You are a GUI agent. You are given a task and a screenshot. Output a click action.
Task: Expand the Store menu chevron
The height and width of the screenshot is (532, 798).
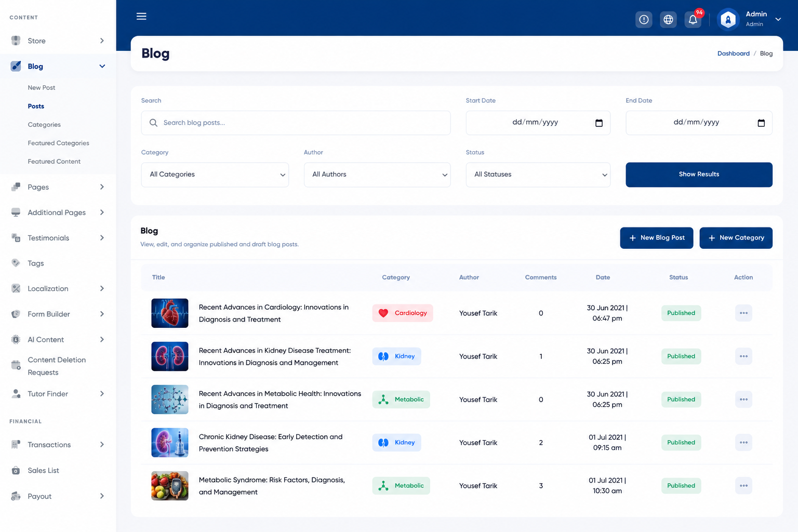tap(102, 41)
